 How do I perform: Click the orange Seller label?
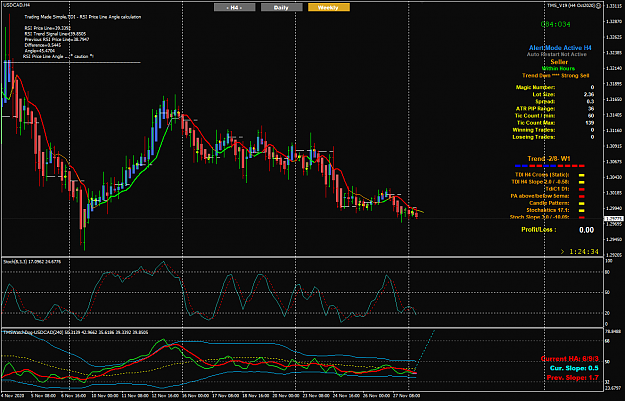559,62
